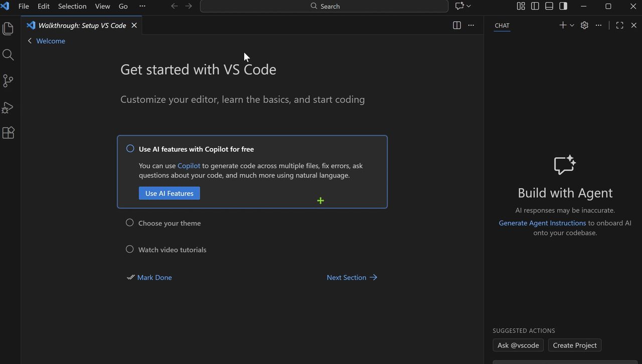Open Run and Debug view
Screen dimensions: 642x364
[8, 107]
